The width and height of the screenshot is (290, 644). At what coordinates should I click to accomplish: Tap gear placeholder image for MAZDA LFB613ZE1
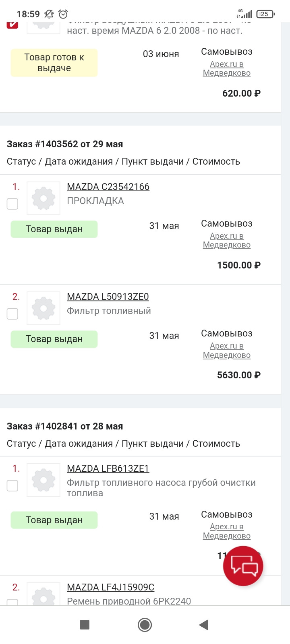click(x=43, y=480)
